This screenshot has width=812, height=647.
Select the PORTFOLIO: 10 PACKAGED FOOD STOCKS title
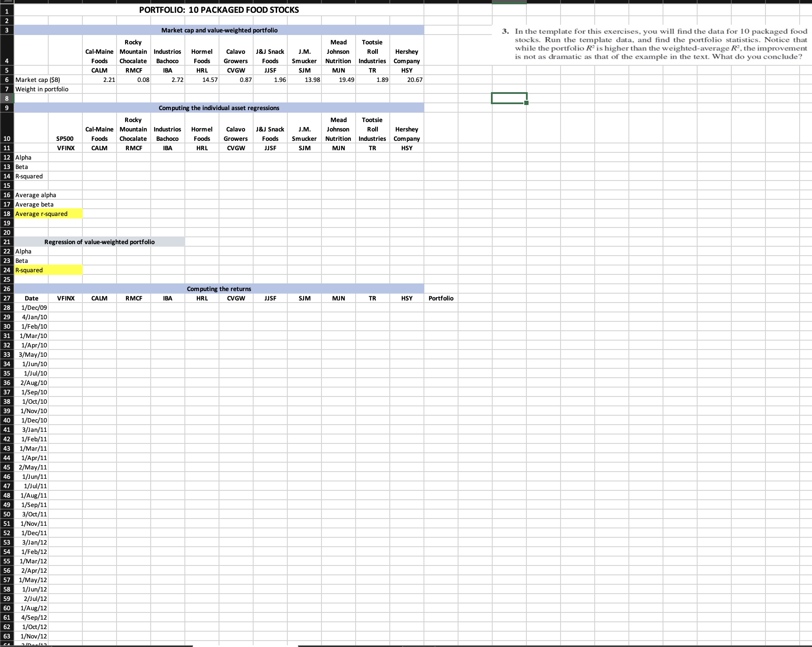click(x=218, y=9)
